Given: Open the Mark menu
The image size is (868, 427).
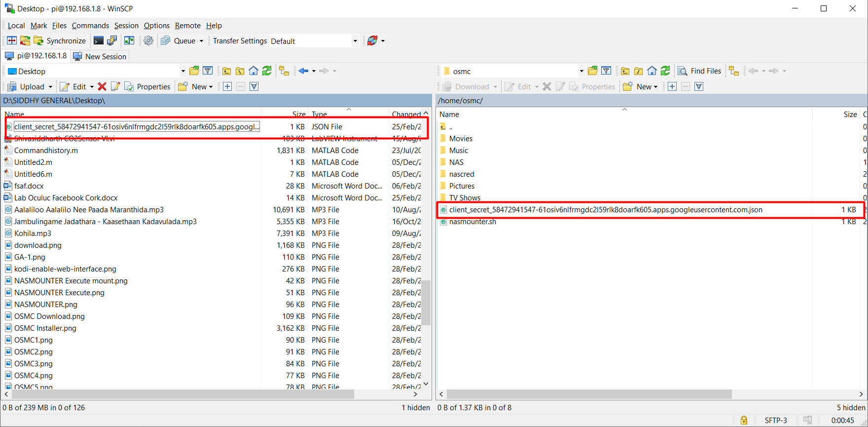Looking at the screenshot, I should coord(38,26).
